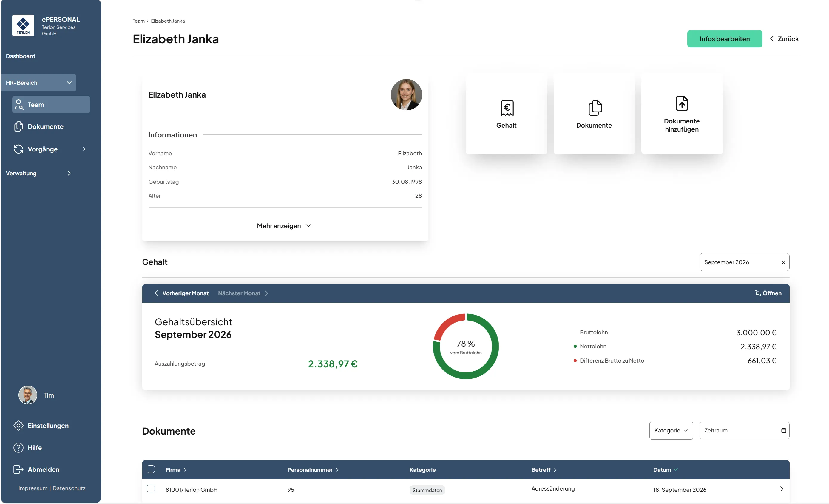Open the Gehalt card with euro receipt icon
Screen dimensions: 829x504
(506, 114)
